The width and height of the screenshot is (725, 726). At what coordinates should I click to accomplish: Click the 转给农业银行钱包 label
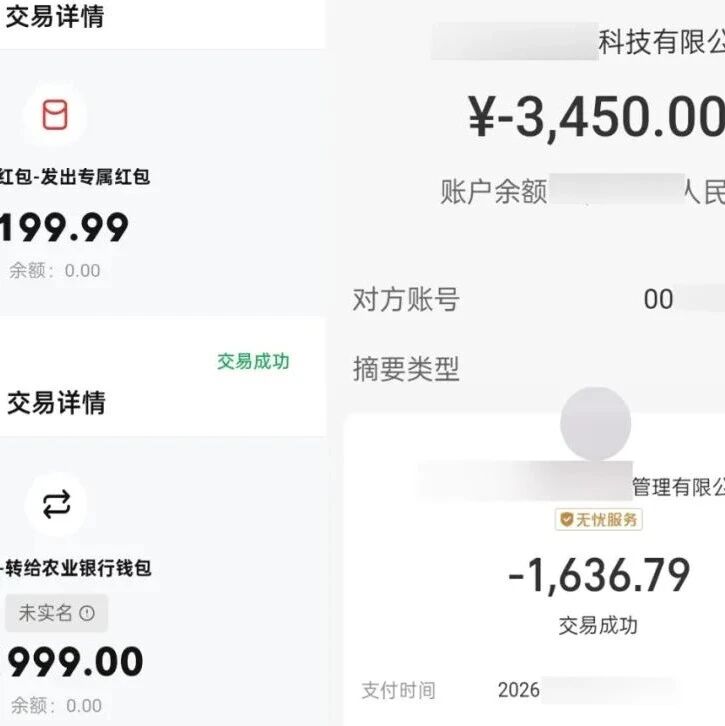[76, 568]
